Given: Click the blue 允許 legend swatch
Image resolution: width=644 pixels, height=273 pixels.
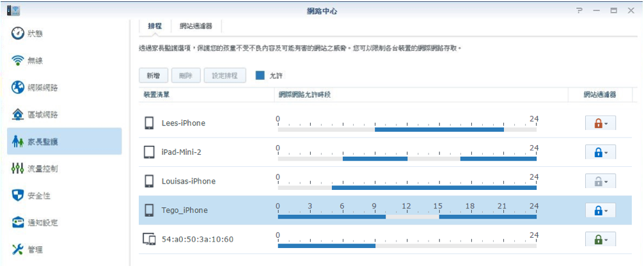Looking at the screenshot, I should (260, 75).
